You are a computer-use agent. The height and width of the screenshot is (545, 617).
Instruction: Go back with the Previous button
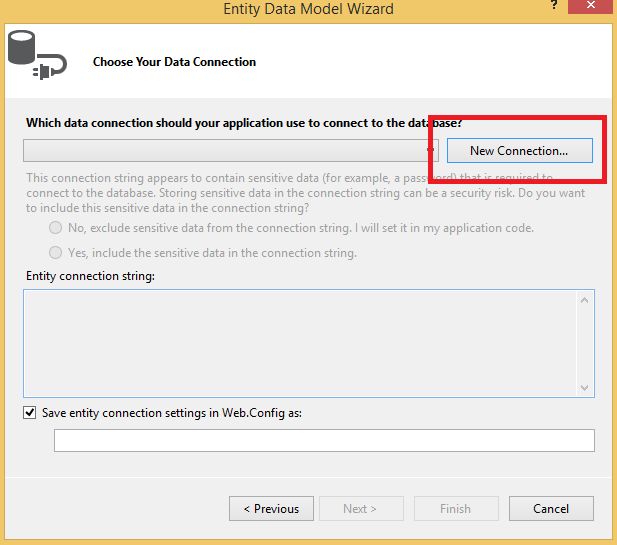pyautogui.click(x=271, y=508)
